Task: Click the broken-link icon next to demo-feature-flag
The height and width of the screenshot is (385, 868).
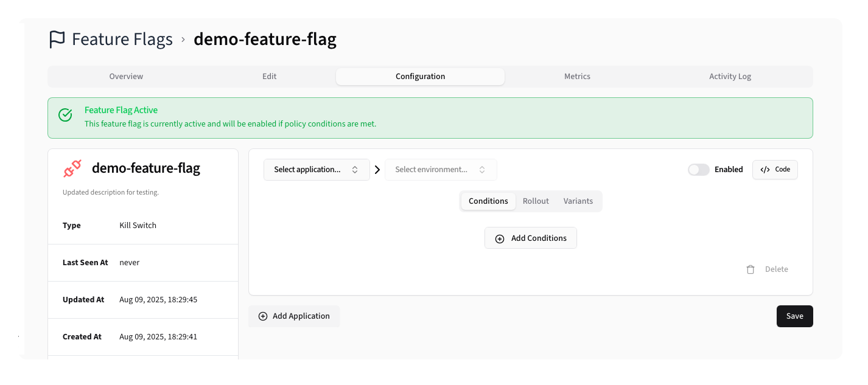Action: tap(72, 168)
